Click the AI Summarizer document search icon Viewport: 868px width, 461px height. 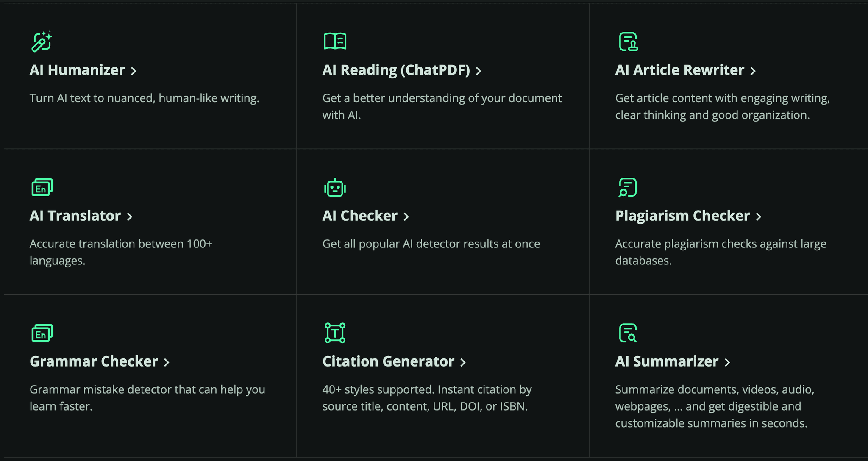pyautogui.click(x=628, y=332)
